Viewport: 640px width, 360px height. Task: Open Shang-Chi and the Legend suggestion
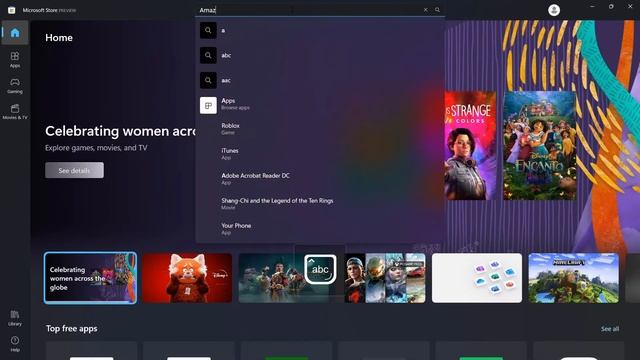tap(320, 204)
